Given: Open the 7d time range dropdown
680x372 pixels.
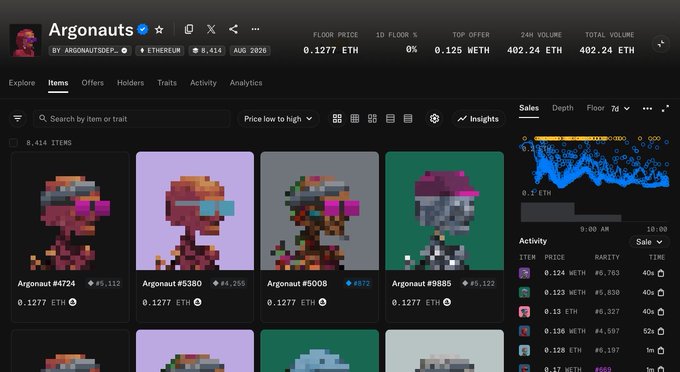Looking at the screenshot, I should click(x=620, y=108).
